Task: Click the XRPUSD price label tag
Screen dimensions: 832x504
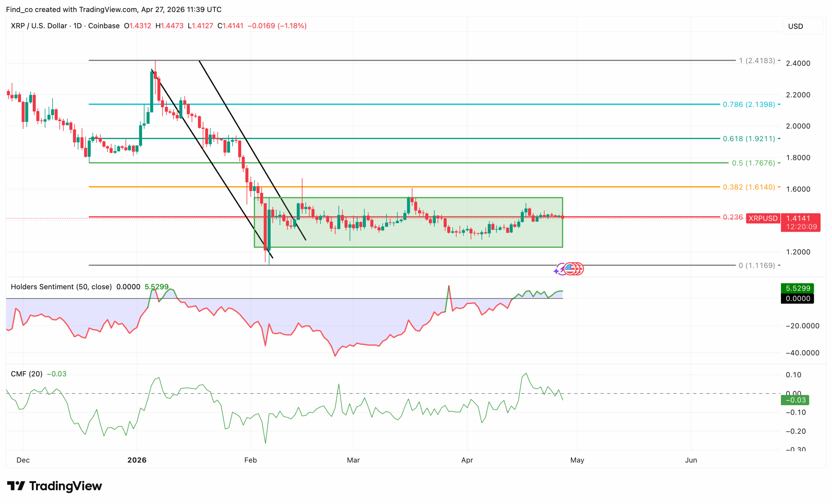Action: 763,218
